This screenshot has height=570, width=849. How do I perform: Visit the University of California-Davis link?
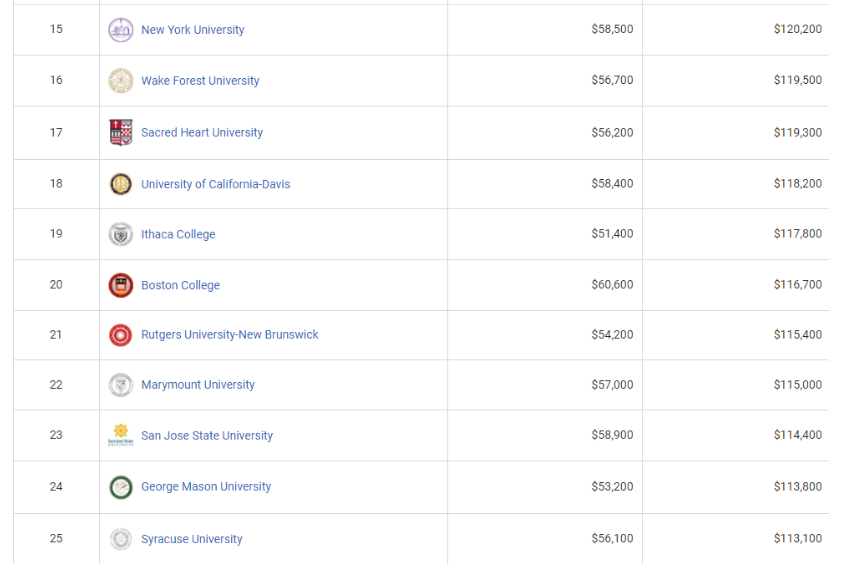pos(215,184)
